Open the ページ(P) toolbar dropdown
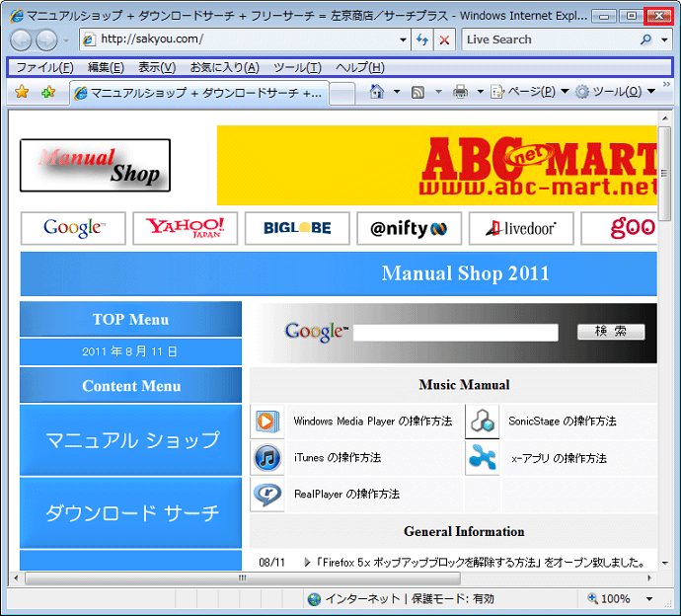Image resolution: width=681 pixels, height=616 pixels. 529,91
